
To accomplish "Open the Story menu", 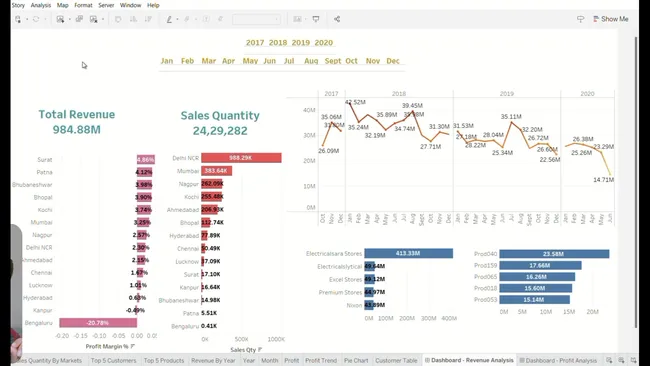I will coord(18,5).
